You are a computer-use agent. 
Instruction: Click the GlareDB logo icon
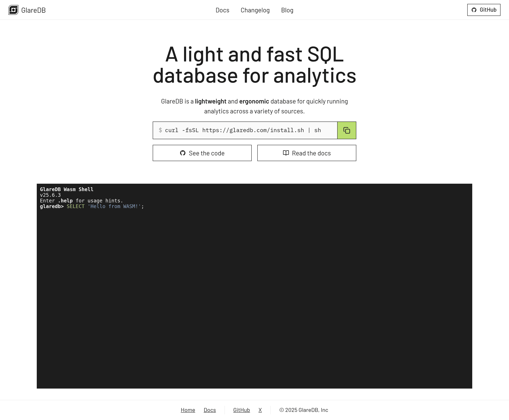click(x=13, y=10)
